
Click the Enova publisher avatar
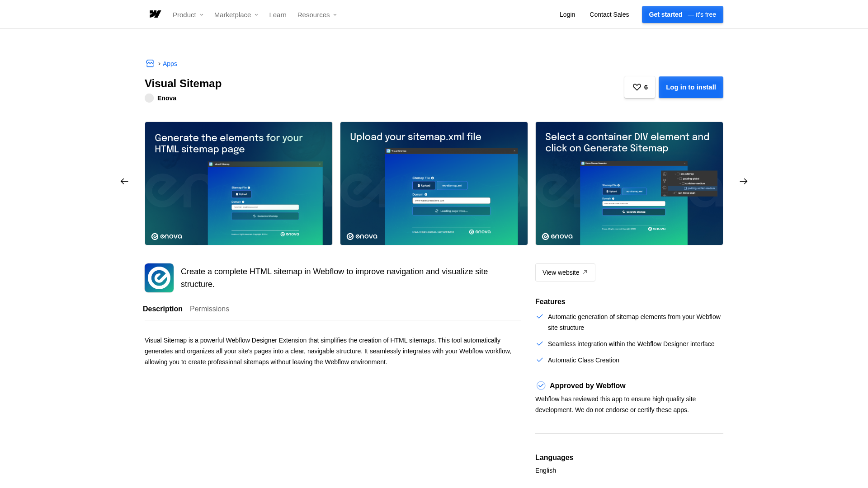tap(149, 98)
